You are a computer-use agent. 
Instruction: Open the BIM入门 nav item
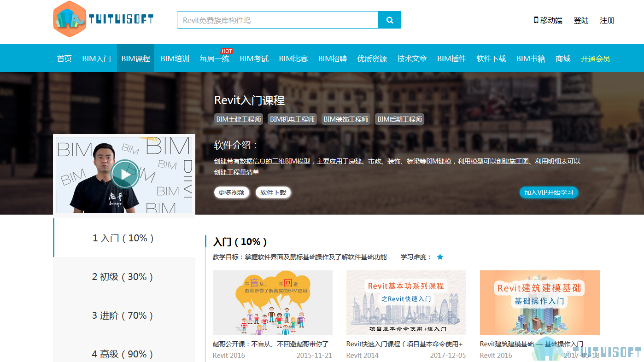[x=97, y=58]
